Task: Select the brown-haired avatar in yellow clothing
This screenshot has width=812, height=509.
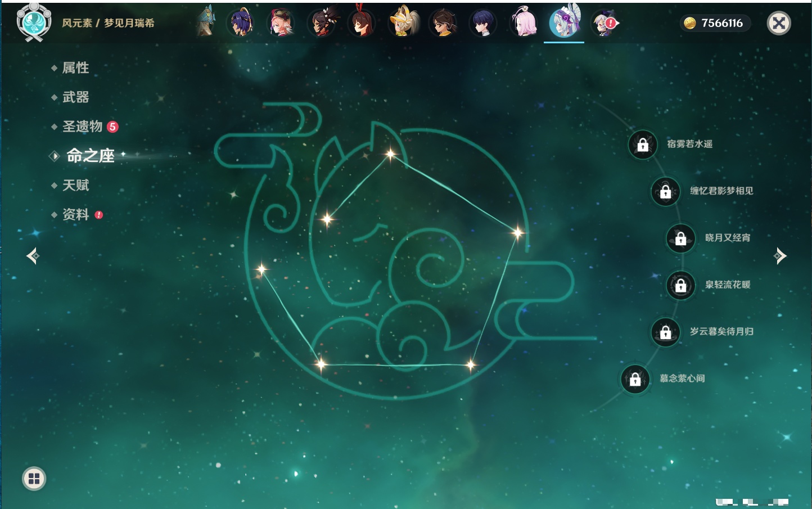Action: click(x=443, y=23)
